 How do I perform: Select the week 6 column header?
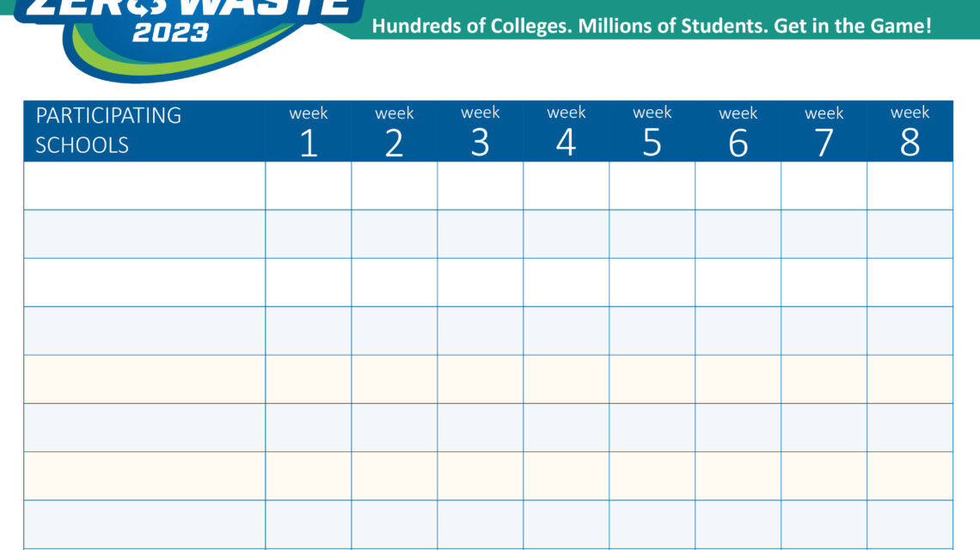[738, 131]
